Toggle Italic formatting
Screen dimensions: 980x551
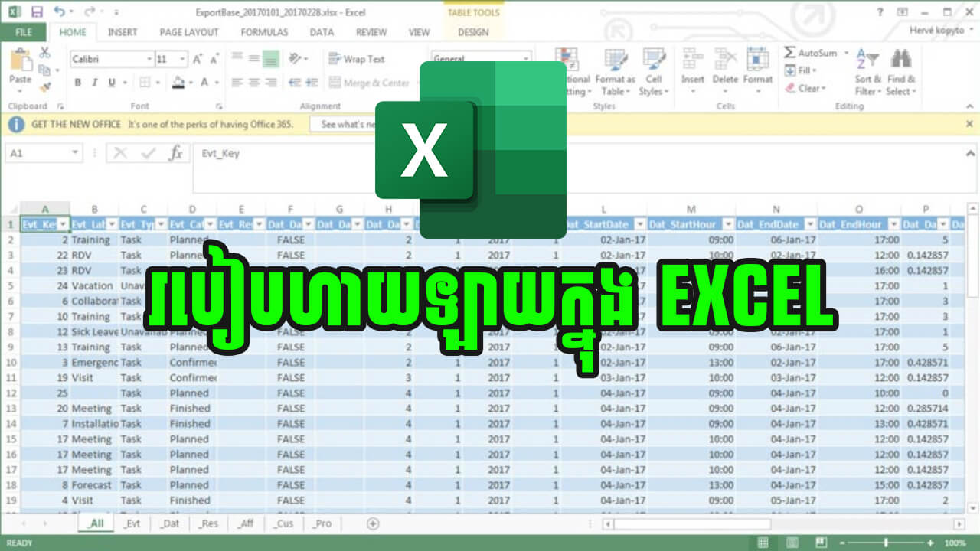tap(95, 83)
